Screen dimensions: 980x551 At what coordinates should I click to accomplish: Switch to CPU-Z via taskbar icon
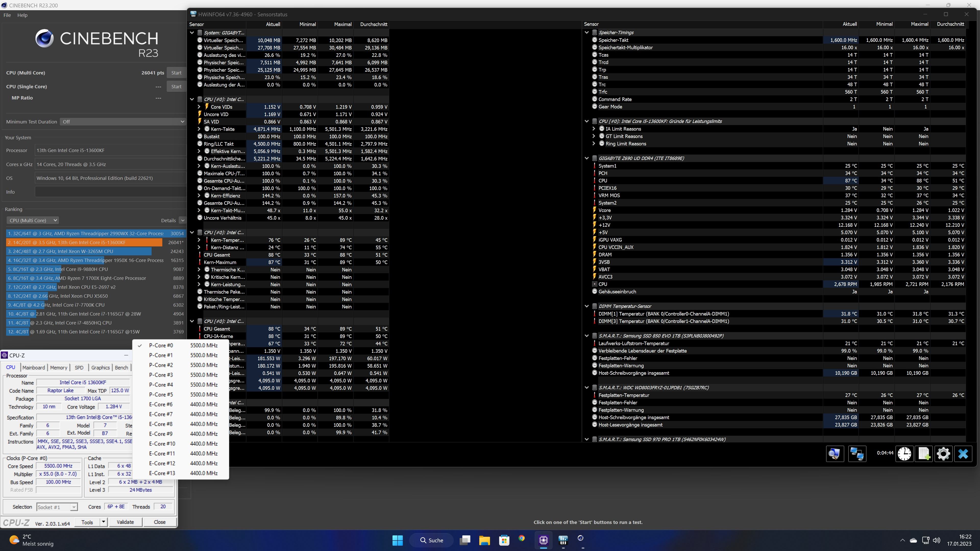(543, 540)
